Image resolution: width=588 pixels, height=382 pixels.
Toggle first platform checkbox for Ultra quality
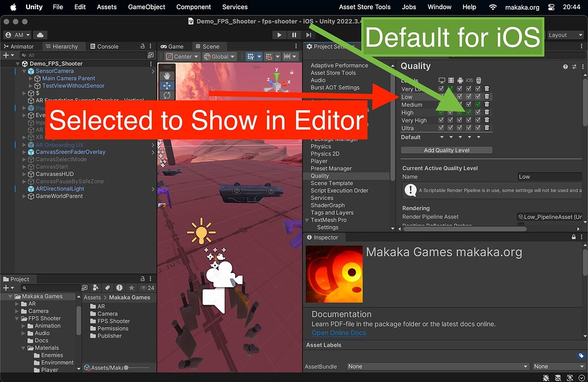pyautogui.click(x=441, y=128)
